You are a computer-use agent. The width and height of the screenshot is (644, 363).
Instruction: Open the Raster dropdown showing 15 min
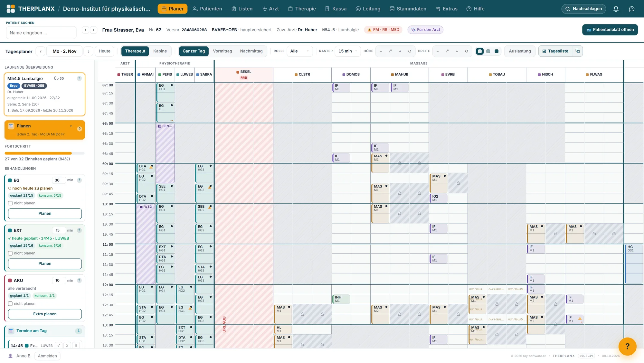click(x=348, y=51)
